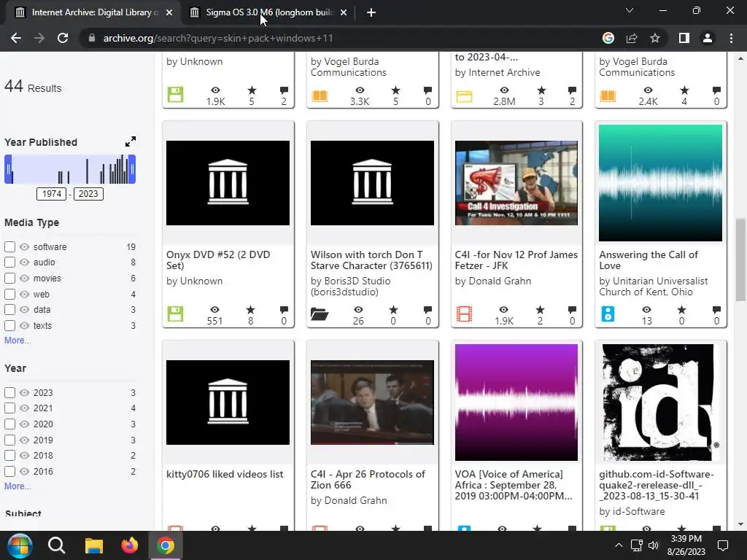The height and width of the screenshot is (560, 747).
Task: Check the texts media type filter
Action: (9, 326)
